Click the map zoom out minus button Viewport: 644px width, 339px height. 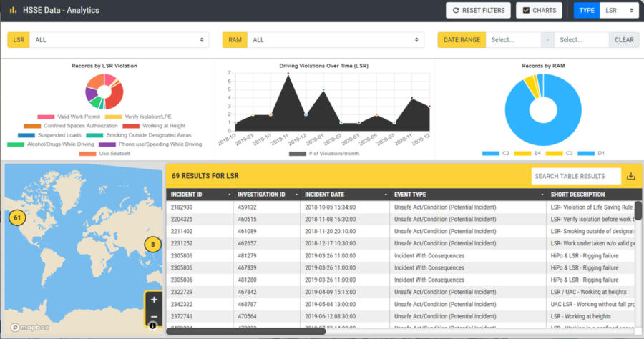pos(154,317)
